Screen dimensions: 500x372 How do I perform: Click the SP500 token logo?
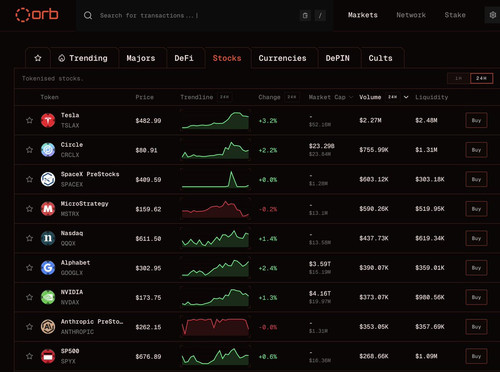click(48, 356)
